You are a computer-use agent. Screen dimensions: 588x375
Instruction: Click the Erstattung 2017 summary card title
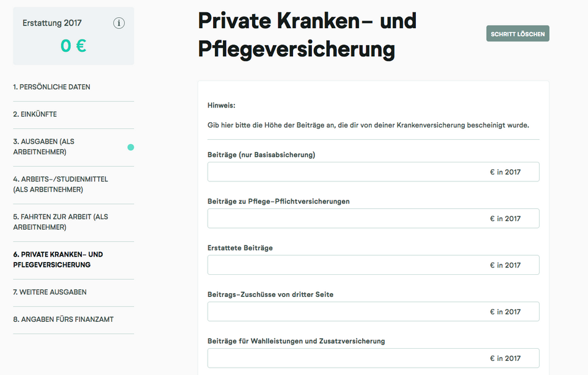tap(52, 23)
